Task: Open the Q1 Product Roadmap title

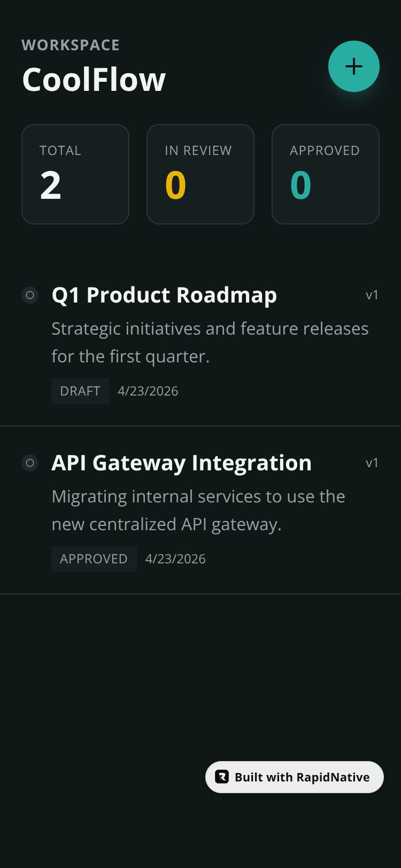Action: pos(164,295)
